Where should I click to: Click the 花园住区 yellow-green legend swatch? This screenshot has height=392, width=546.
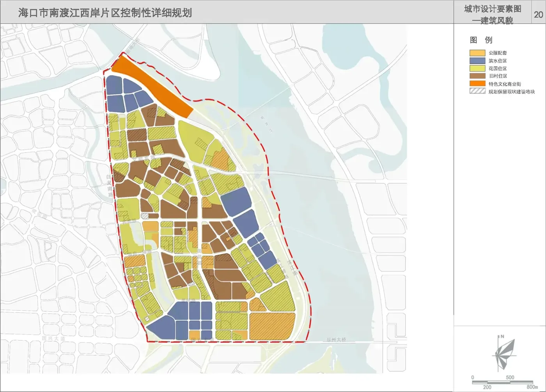pyautogui.click(x=477, y=68)
